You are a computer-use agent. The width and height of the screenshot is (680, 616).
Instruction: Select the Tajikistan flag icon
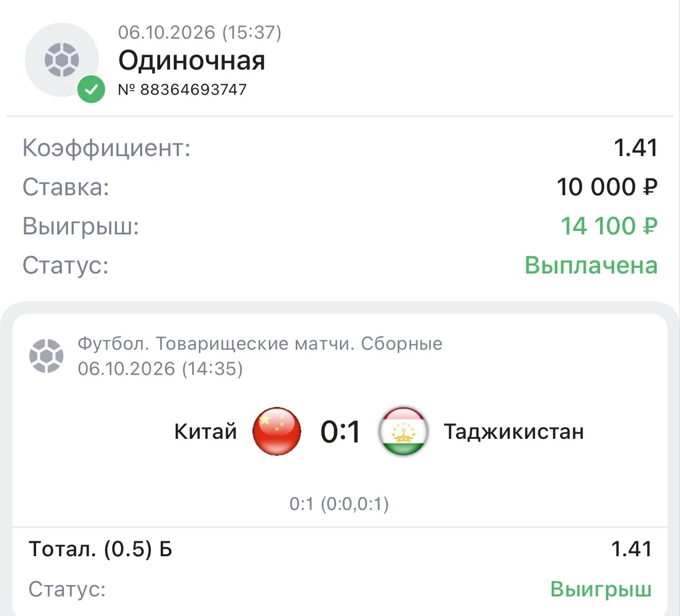click(403, 431)
